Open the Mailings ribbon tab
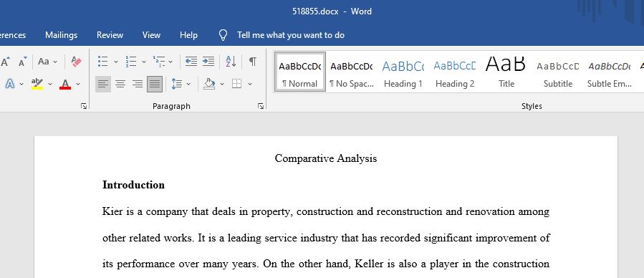 tap(61, 35)
